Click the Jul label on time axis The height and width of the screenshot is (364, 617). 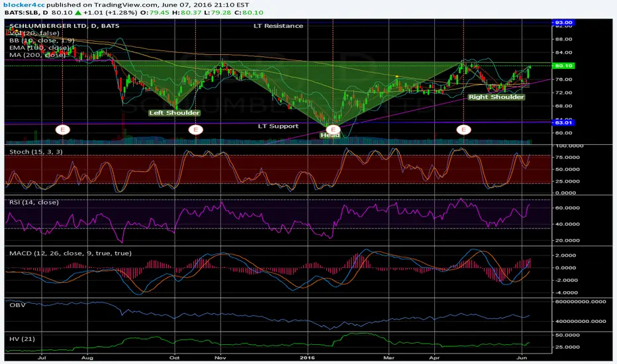(x=42, y=357)
